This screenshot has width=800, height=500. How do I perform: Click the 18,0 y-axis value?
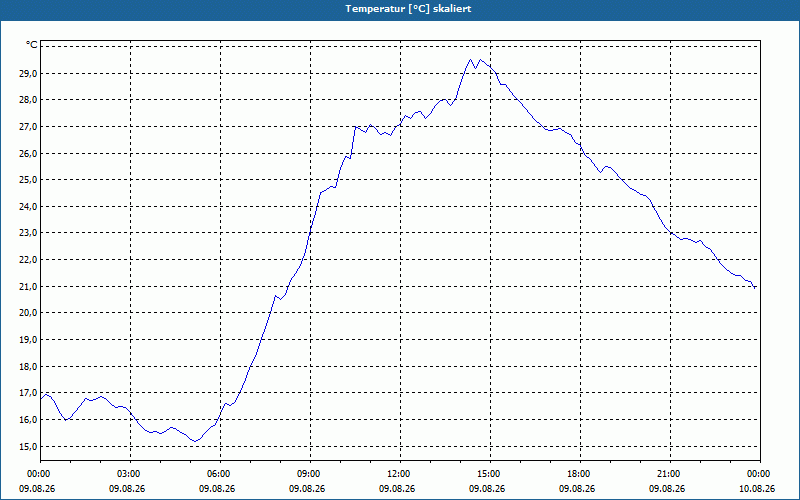29,367
